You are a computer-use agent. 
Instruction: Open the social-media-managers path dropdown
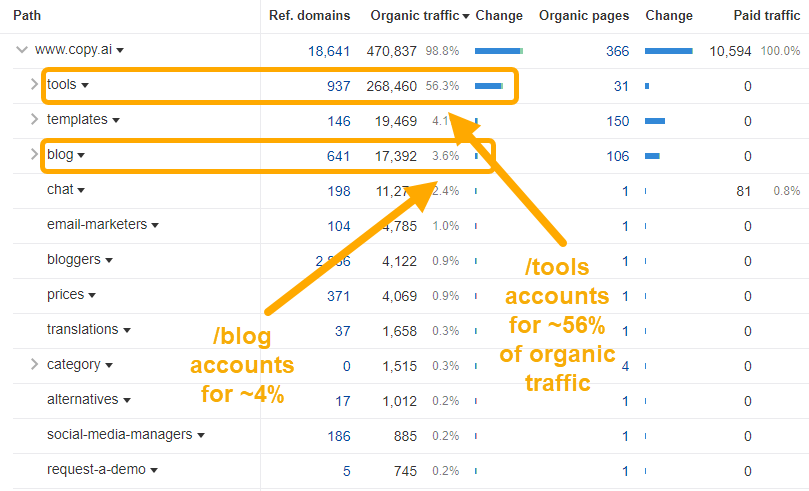pos(201,435)
